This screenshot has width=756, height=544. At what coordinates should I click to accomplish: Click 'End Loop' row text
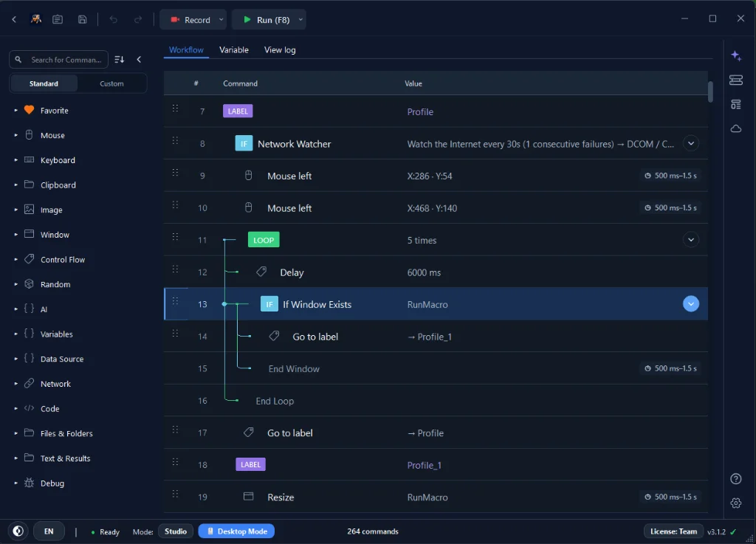(275, 401)
